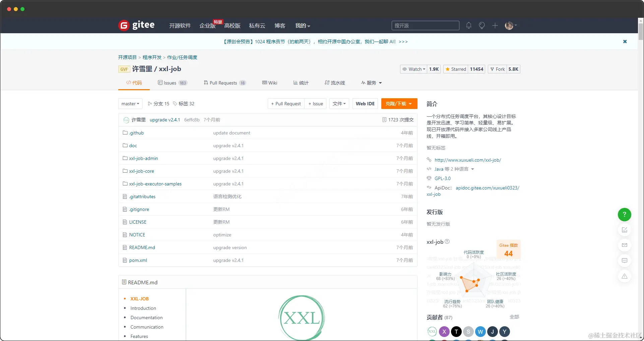Click the README.md list icon header
This screenshot has height=341, width=644.
[x=124, y=282]
